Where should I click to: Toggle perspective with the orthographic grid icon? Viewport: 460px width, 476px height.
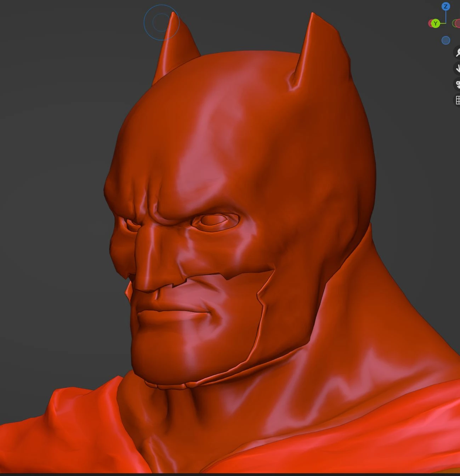[x=458, y=99]
